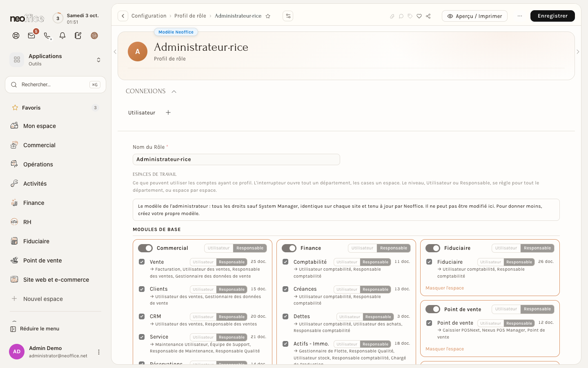
Task: Open the phone calls icon
Action: [47, 36]
